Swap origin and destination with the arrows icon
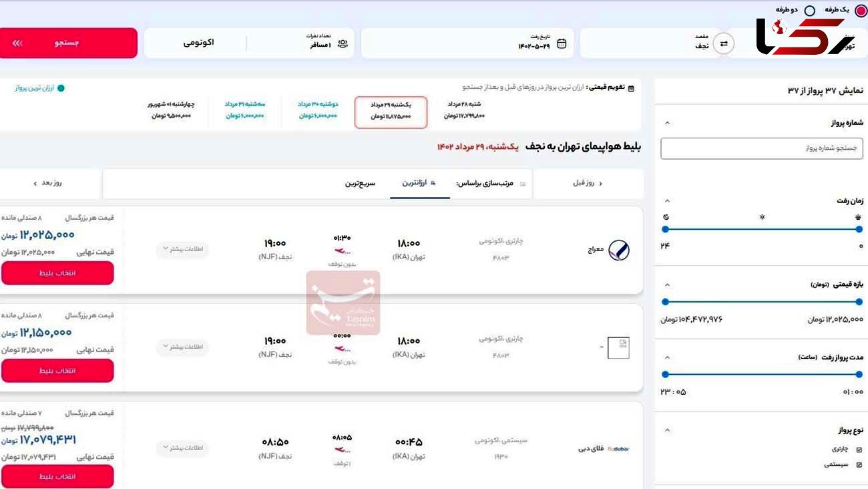This screenshot has height=489, width=868. [724, 43]
